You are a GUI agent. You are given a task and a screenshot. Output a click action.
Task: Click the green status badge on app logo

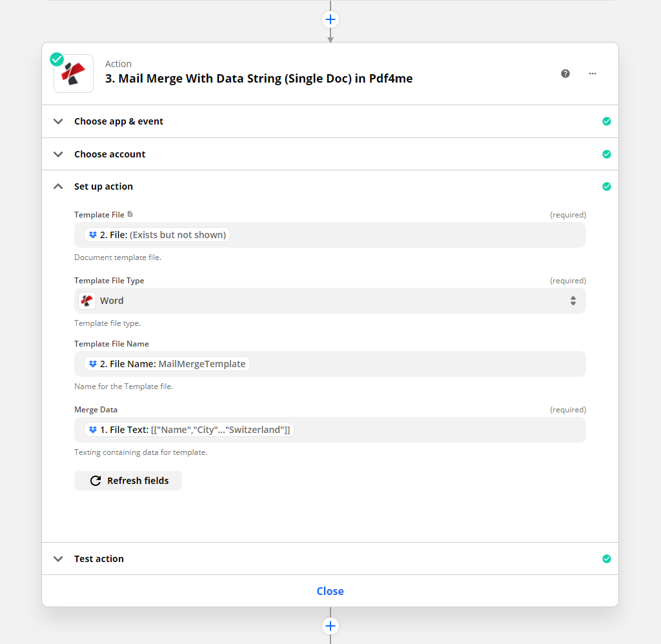pos(57,59)
